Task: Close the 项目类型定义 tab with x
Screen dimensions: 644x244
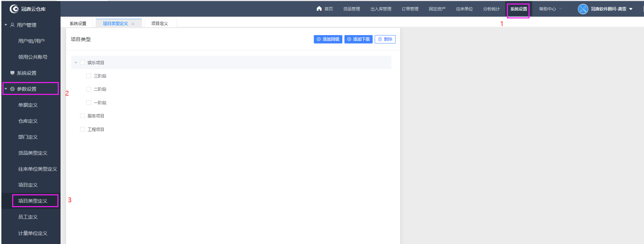Action: pos(133,24)
